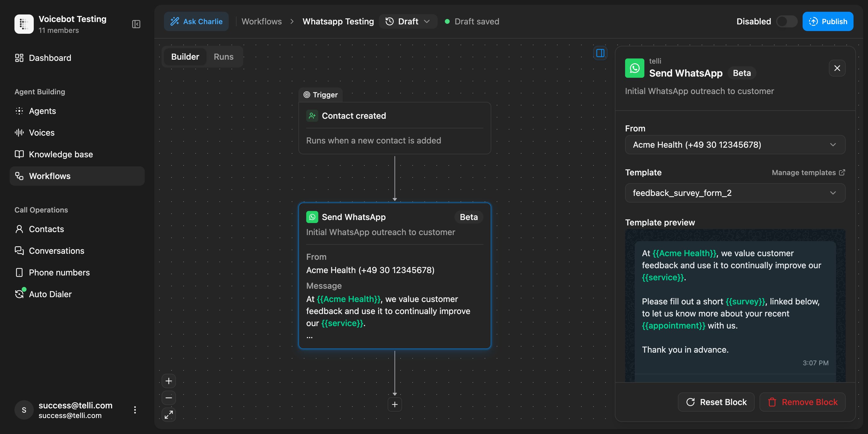The width and height of the screenshot is (868, 434).
Task: Publish the workflow
Action: (828, 22)
